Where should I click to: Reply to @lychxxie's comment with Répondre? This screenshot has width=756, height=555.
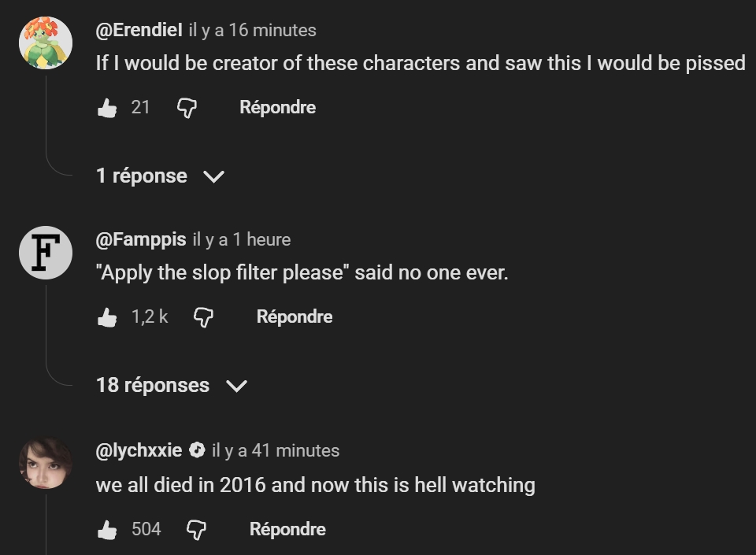click(287, 530)
